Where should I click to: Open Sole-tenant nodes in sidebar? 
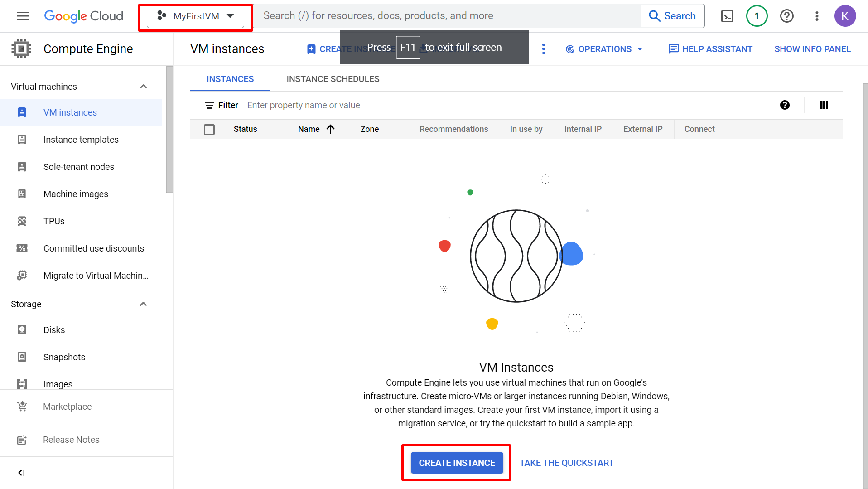click(81, 167)
